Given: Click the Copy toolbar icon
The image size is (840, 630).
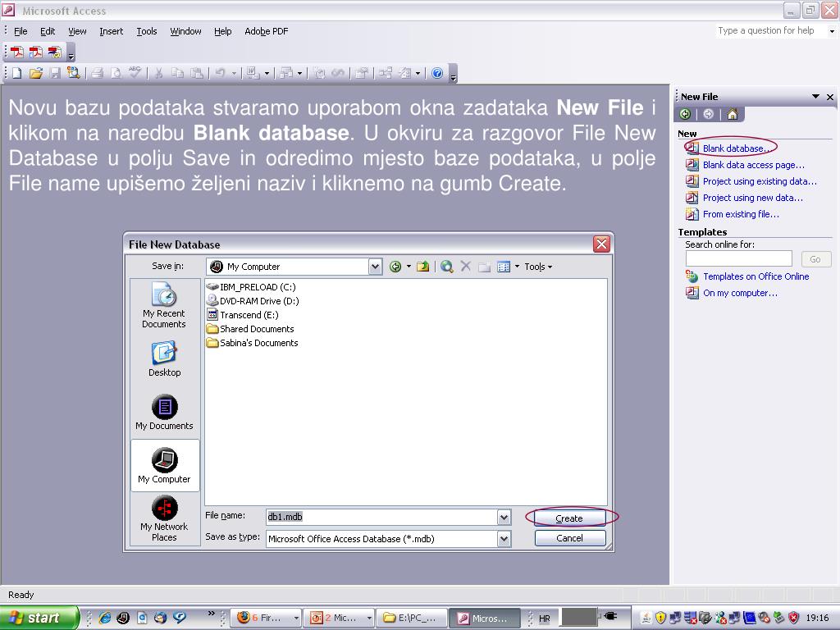Looking at the screenshot, I should coord(177,73).
